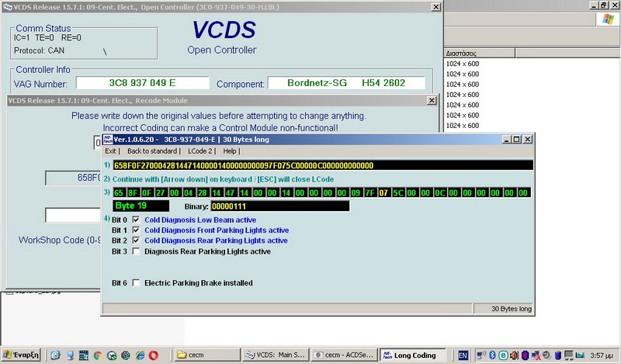This screenshot has width=621, height=364.
Task: Click the Binary value field 00000111
Action: point(280,206)
